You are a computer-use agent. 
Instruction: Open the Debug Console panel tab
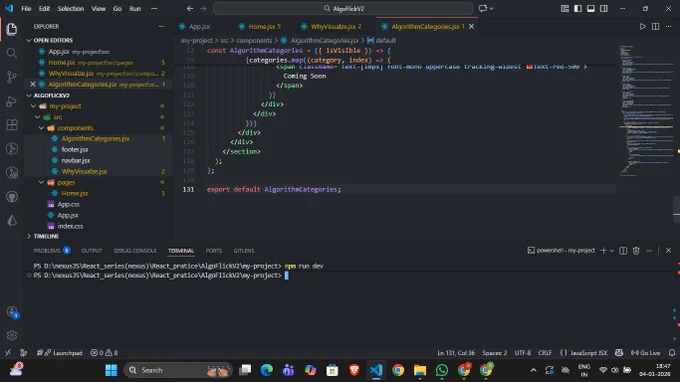click(x=135, y=251)
